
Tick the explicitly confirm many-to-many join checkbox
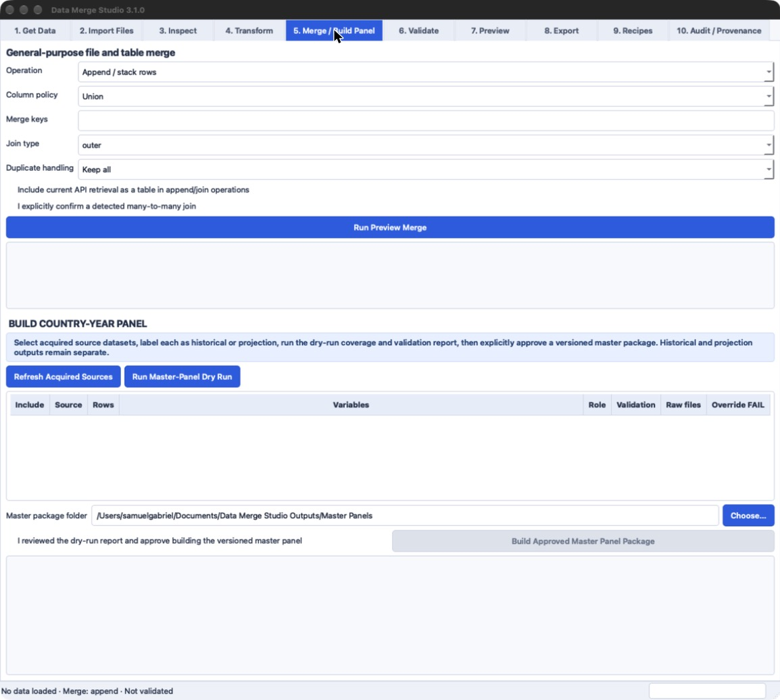pyautogui.click(x=102, y=206)
